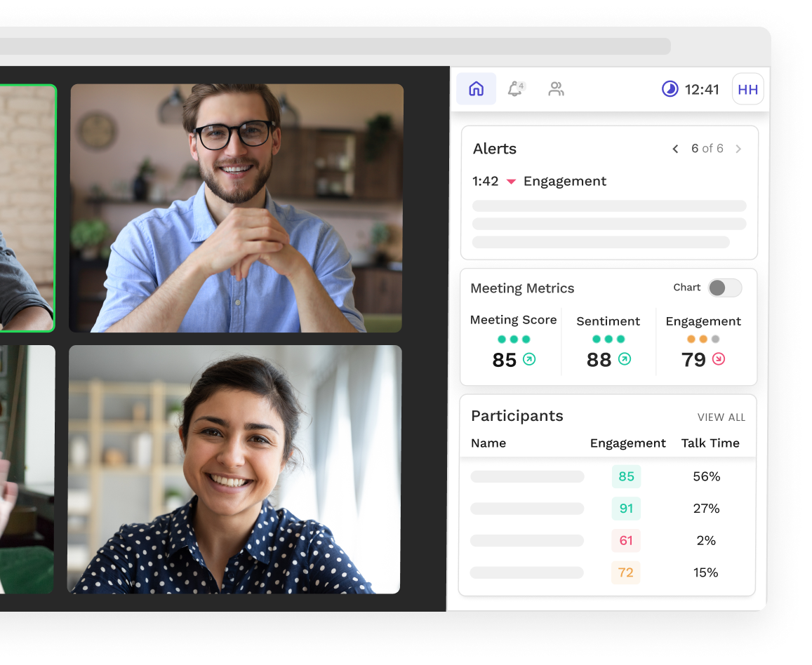The width and height of the screenshot is (812, 665).
Task: Select the man in glasses' video tile
Action: coord(237,208)
